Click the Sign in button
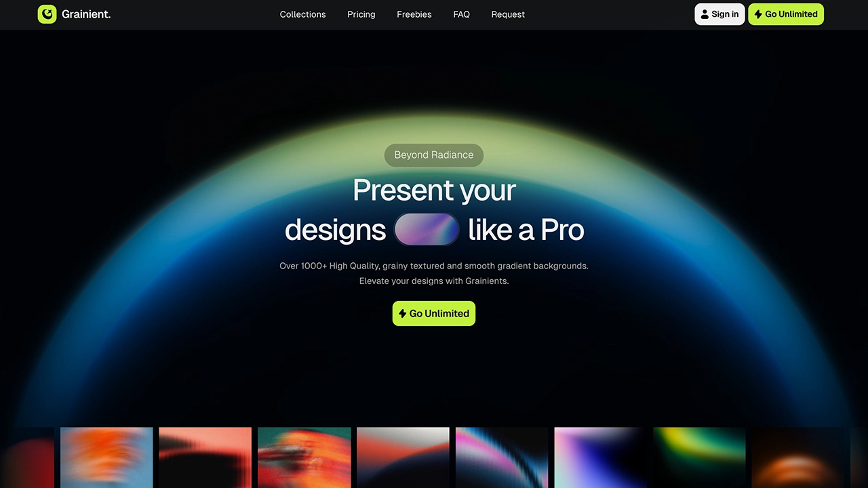Screen dimensions: 868x488 pos(719,14)
